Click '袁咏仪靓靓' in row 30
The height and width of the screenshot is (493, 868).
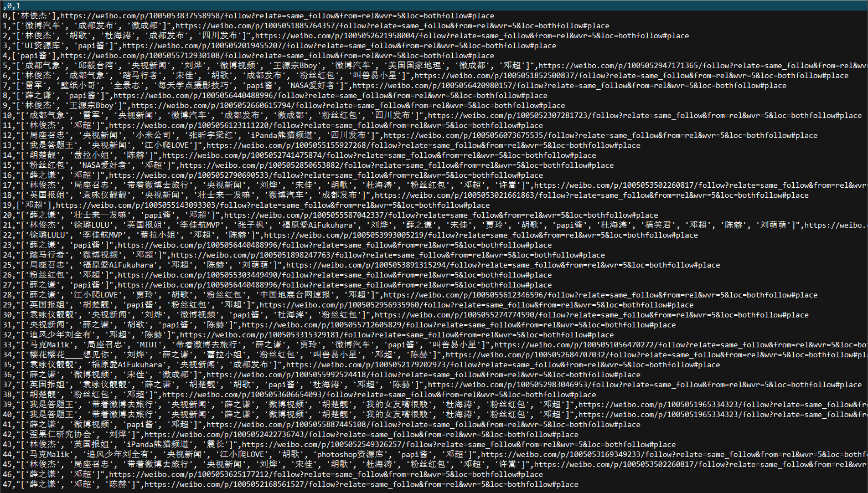pyautogui.click(x=51, y=315)
